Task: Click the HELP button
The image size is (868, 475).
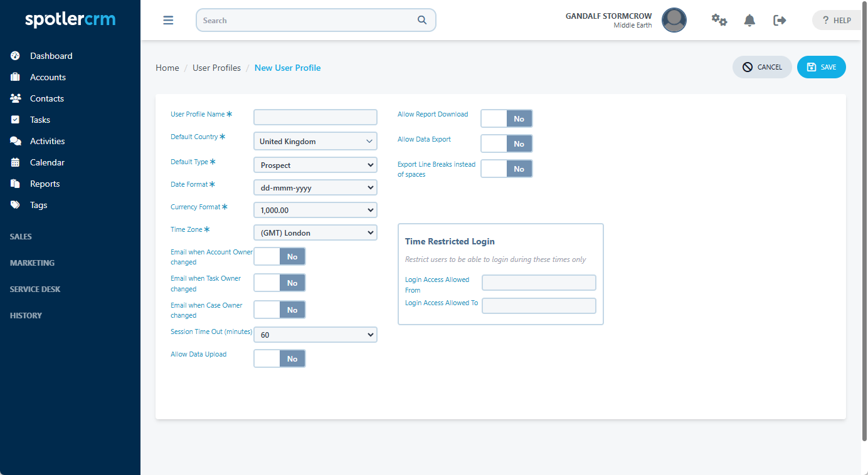Action: coord(838,20)
